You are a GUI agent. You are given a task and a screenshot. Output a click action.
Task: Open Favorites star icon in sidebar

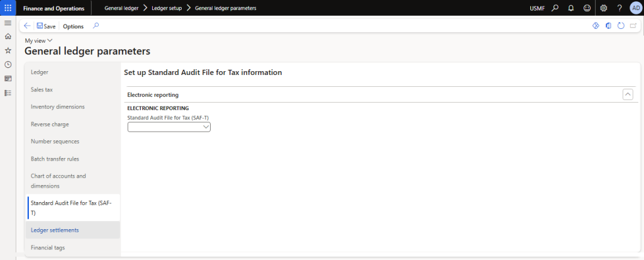(8, 50)
